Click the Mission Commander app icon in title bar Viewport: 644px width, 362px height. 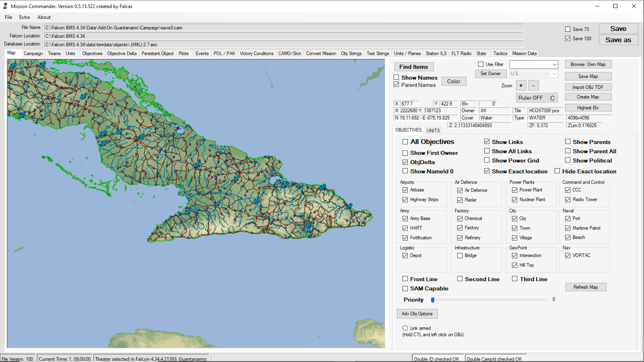tap(5, 6)
